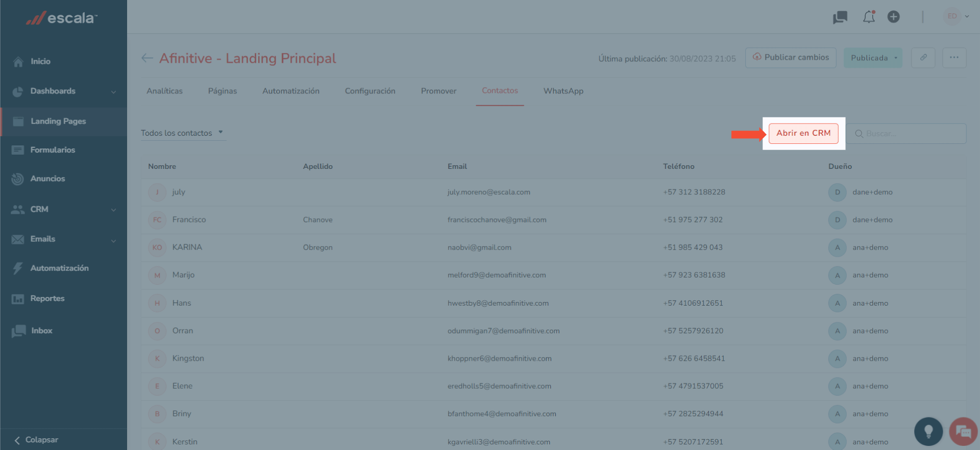The width and height of the screenshot is (980, 450).
Task: Click the Emails envelope icon
Action: 18,239
